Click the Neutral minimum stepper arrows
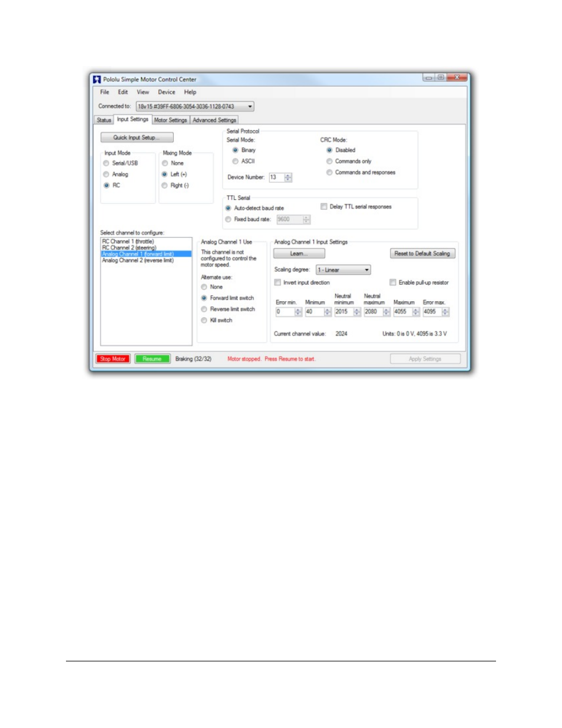Image resolution: width=562 pixels, height=728 pixels. click(x=357, y=312)
